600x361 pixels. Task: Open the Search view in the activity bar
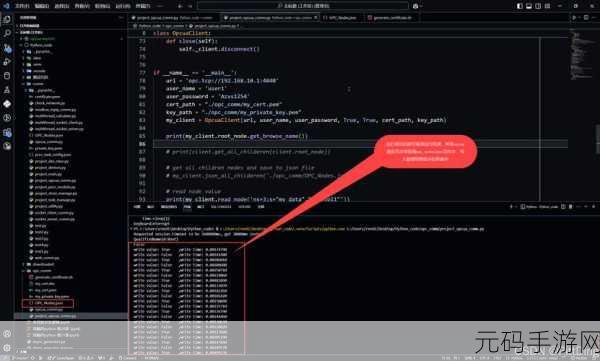[x=7, y=33]
